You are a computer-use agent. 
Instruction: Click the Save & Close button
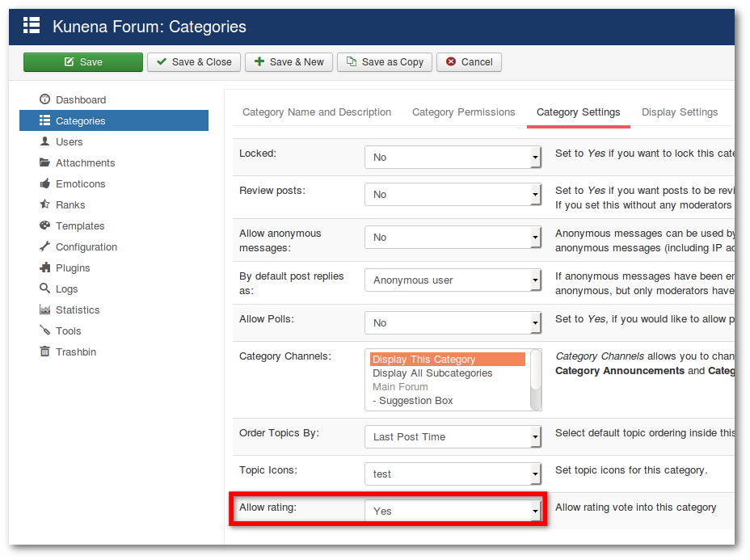[194, 62]
